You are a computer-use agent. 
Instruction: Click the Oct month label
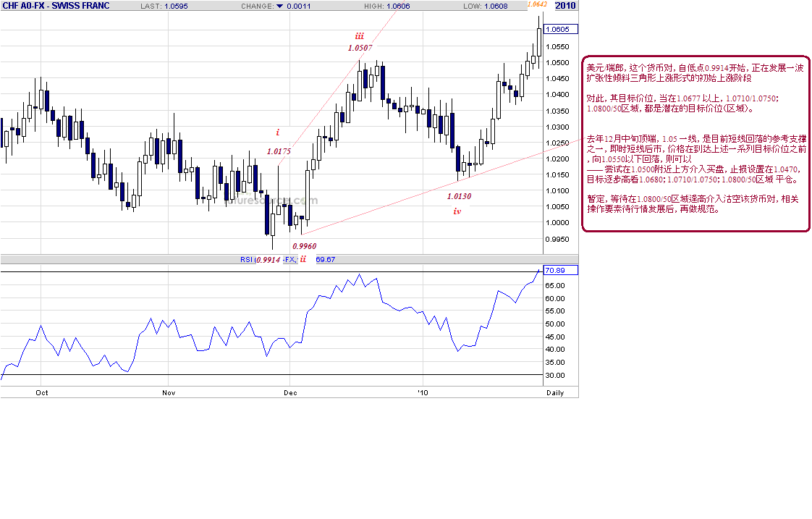point(41,392)
